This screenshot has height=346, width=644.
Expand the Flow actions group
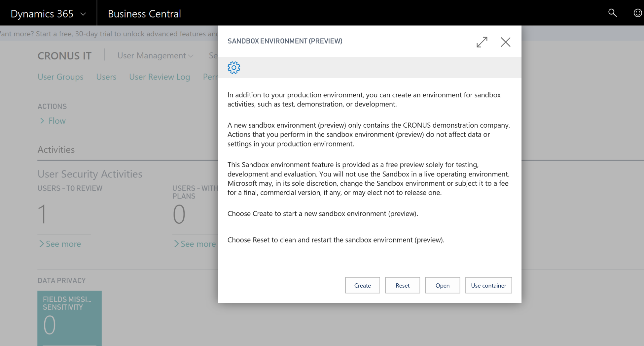coord(53,121)
